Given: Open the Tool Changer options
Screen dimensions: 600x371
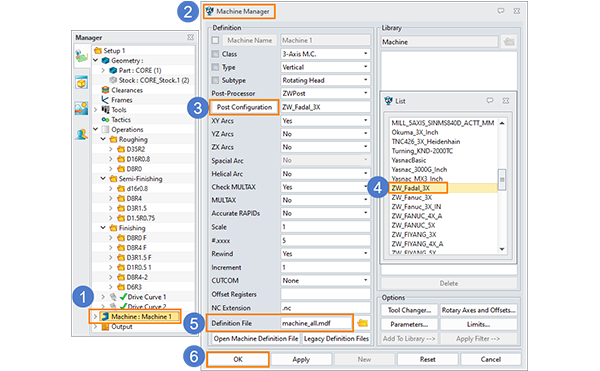Looking at the screenshot, I should coord(409,310).
